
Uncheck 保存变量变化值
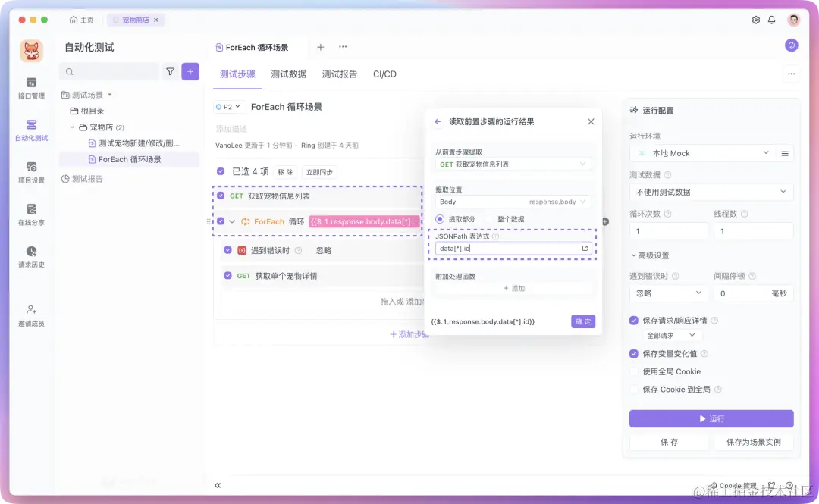pyautogui.click(x=635, y=353)
